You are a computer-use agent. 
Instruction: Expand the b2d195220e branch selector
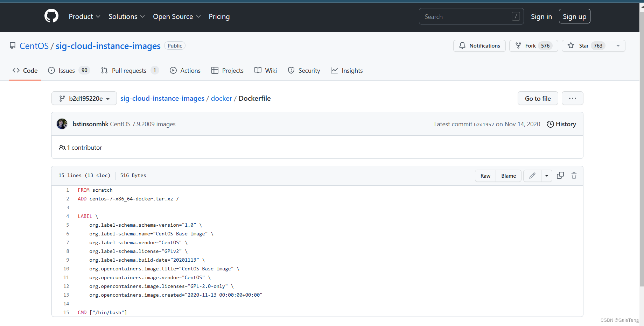(84, 98)
